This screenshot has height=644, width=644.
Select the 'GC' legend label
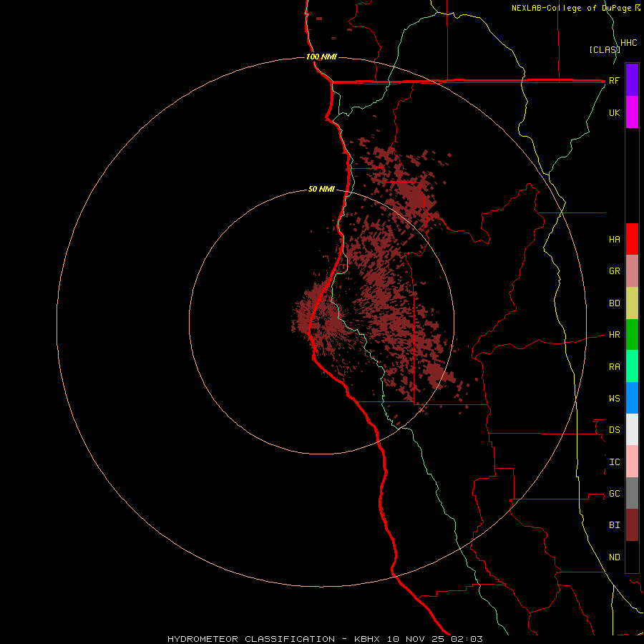pyautogui.click(x=614, y=494)
